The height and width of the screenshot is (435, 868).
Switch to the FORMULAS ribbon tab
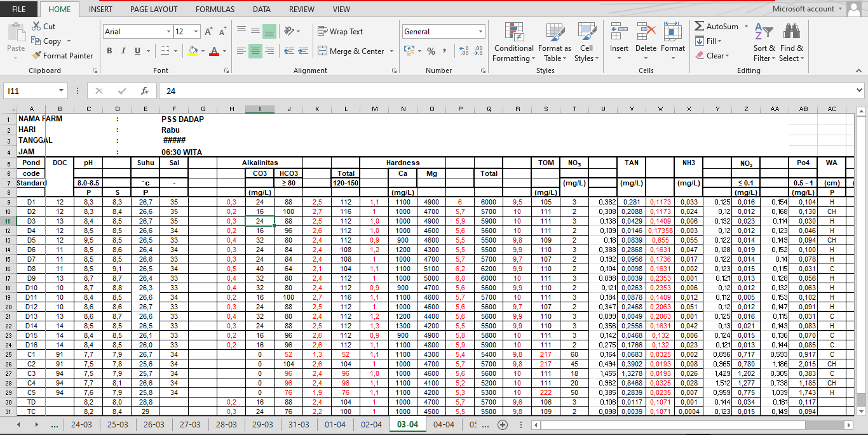point(215,10)
